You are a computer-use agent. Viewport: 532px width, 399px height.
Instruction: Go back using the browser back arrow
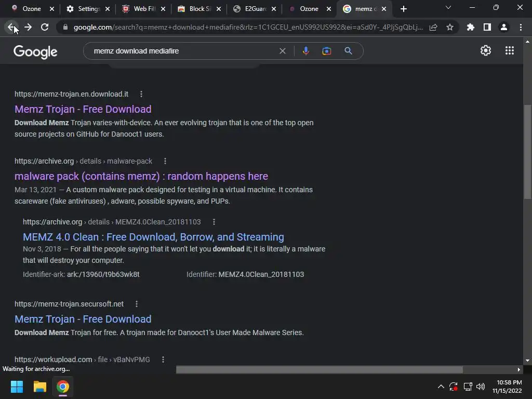pyautogui.click(x=11, y=27)
